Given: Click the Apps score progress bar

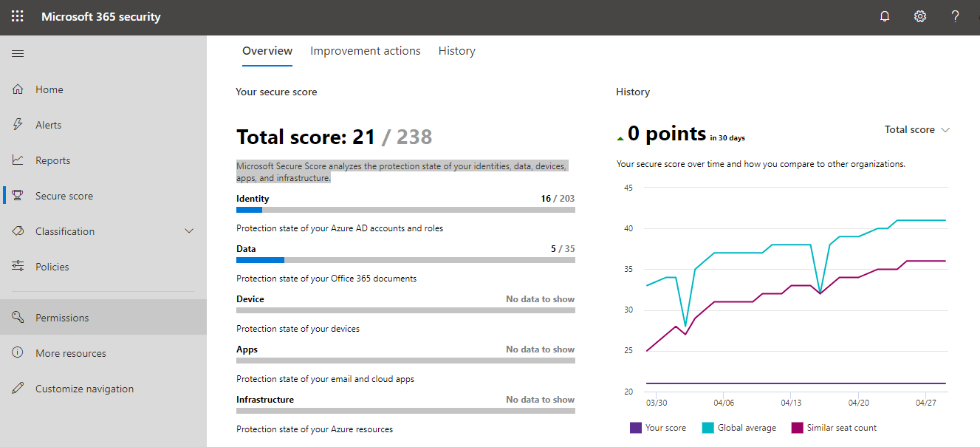Looking at the screenshot, I should (405, 361).
